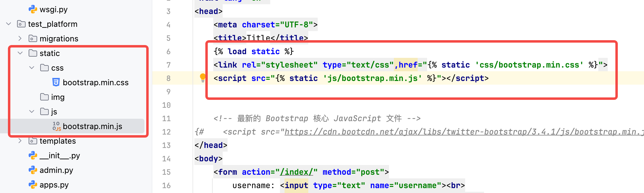The image size is (644, 193).
Task: Click method="post" attribute in form tag
Action: pyautogui.click(x=353, y=172)
